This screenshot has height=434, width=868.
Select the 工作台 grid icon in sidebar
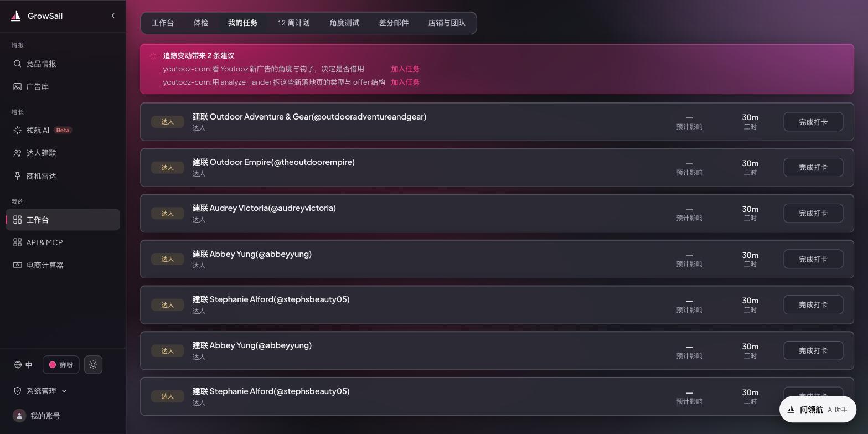point(18,220)
